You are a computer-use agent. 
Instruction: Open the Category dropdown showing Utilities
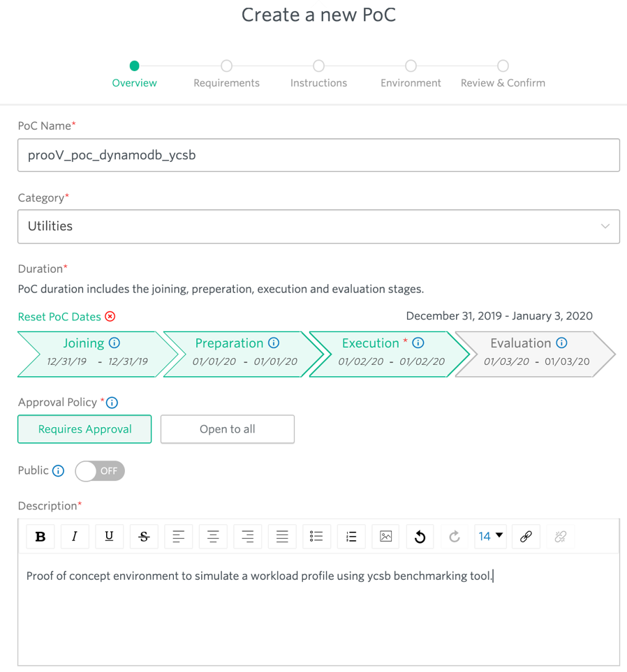coord(318,226)
